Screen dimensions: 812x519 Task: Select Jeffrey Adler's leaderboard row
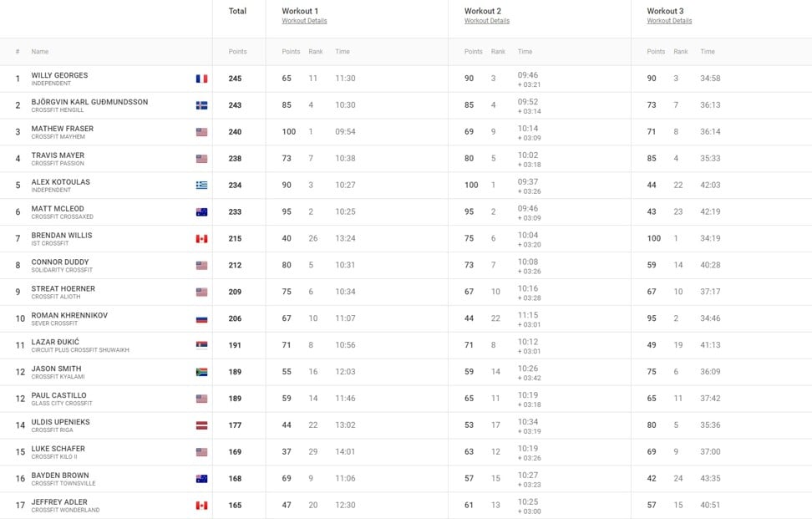coord(406,505)
